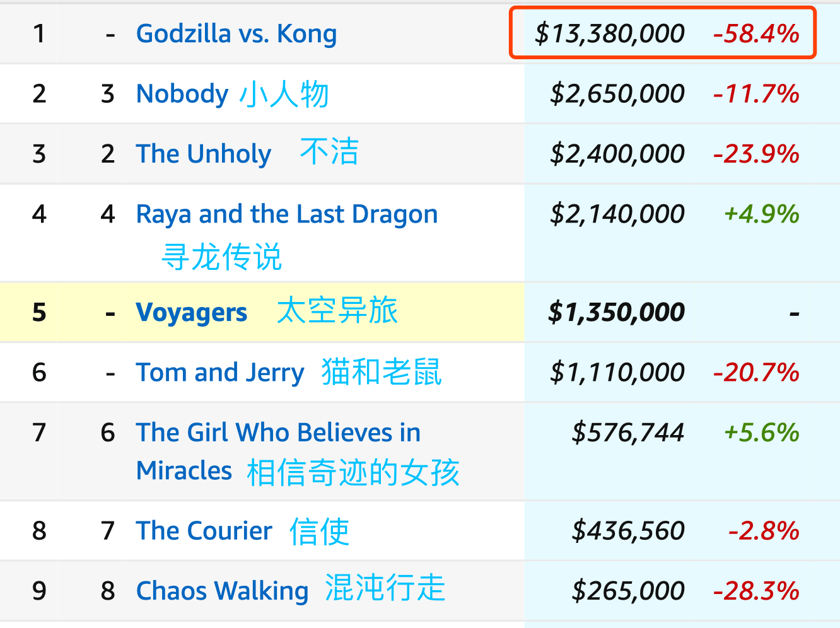Open the Nobody movie link
Image resolution: width=840 pixels, height=628 pixels.
click(182, 94)
